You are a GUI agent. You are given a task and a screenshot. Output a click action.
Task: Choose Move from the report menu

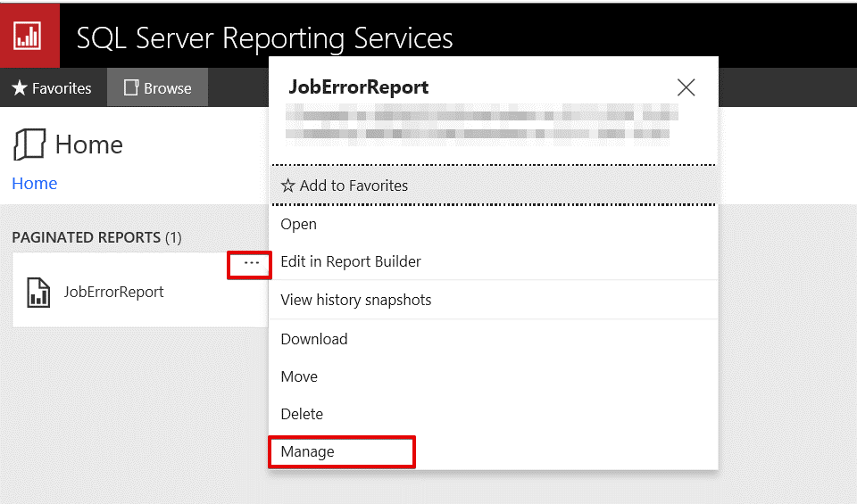click(299, 376)
